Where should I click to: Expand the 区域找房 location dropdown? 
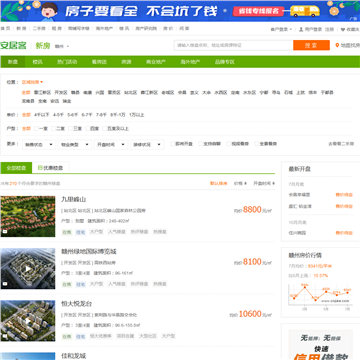pos(32,82)
